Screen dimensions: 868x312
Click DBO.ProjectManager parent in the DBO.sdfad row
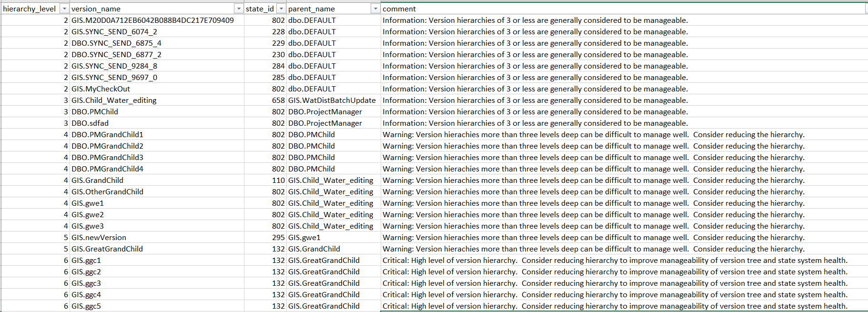pyautogui.click(x=333, y=123)
